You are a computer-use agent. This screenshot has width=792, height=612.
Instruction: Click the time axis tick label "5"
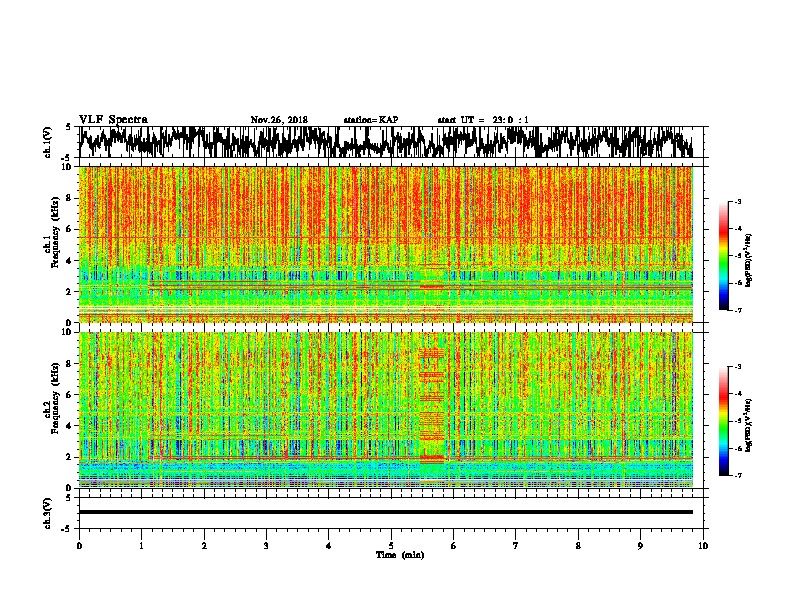tap(391, 546)
